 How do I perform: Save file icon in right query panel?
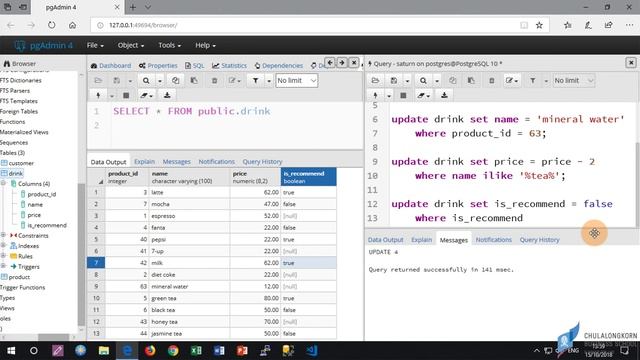click(393, 80)
